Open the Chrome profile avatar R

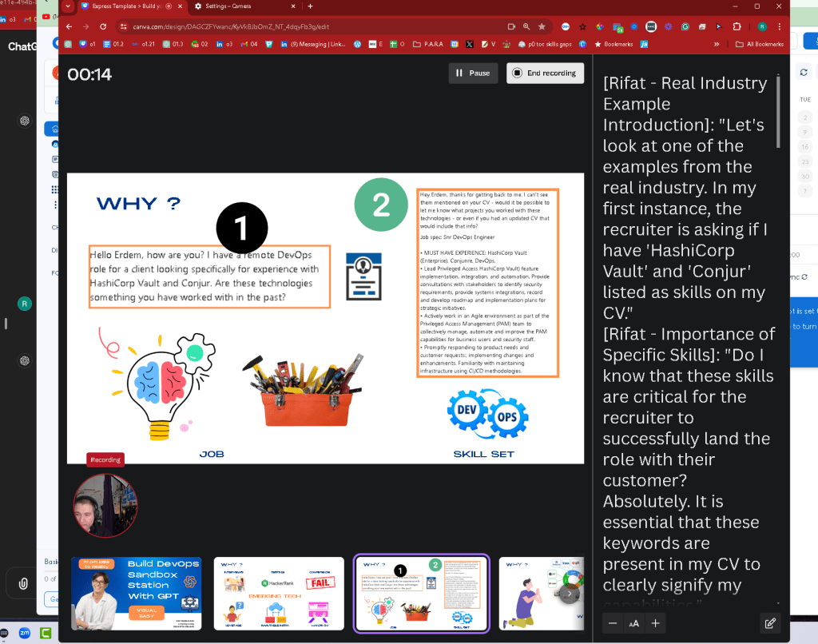pyautogui.click(x=762, y=26)
